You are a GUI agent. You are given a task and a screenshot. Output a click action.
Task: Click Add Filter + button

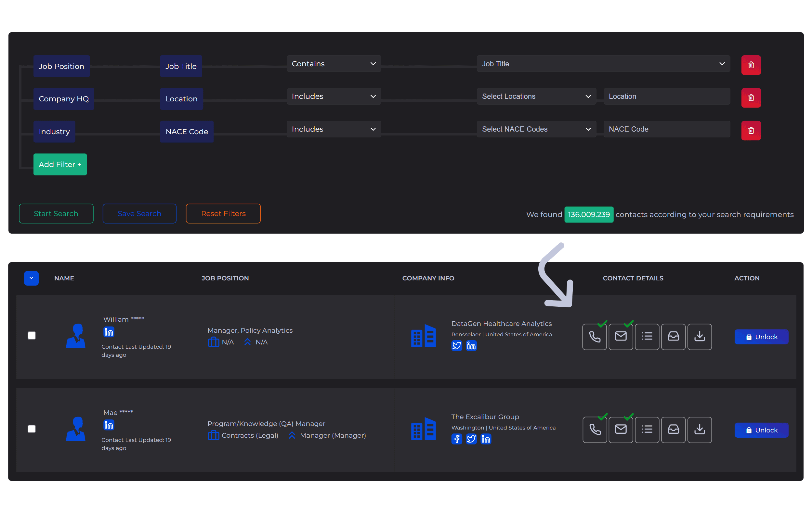[x=60, y=164]
